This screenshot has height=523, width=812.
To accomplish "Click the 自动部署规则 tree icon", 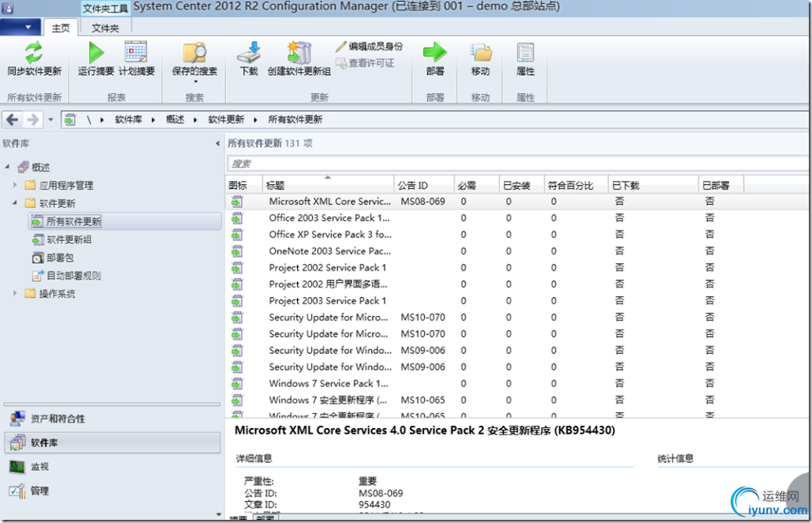I will (38, 276).
